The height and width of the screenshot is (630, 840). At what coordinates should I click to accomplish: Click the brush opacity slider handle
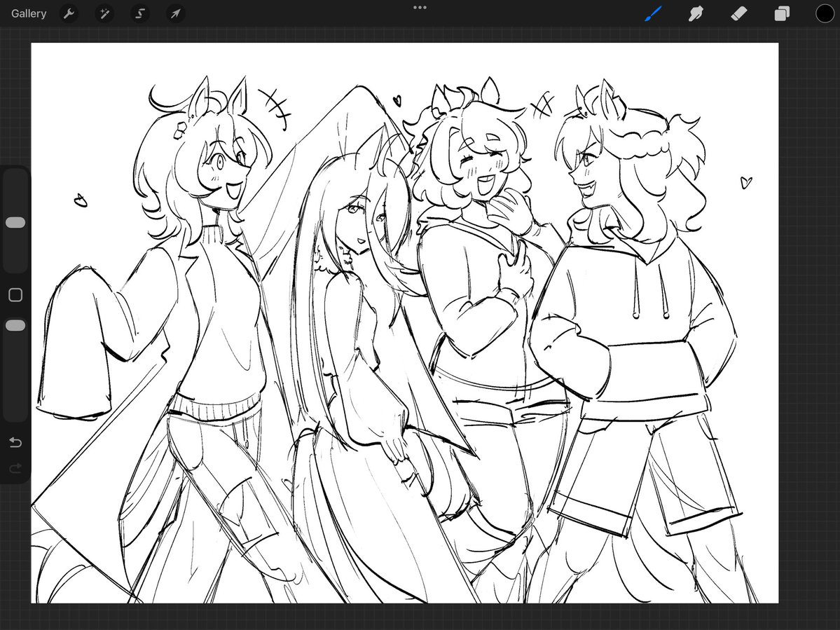click(x=15, y=325)
